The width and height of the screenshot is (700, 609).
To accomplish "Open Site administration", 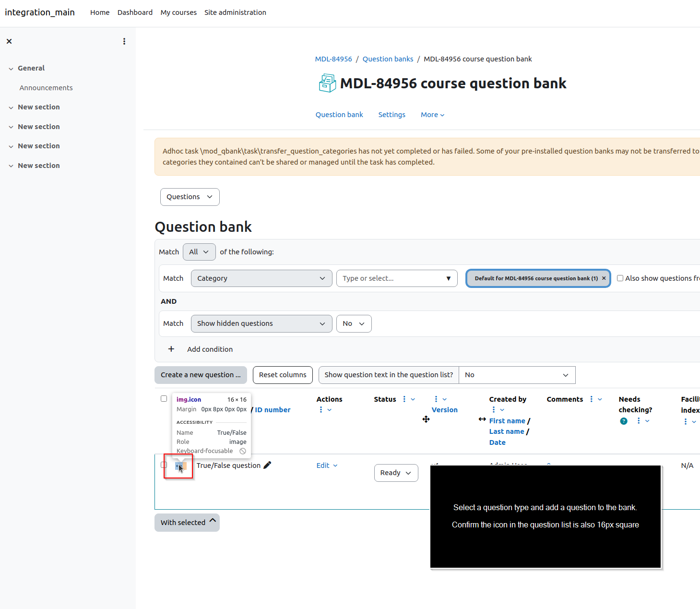I will tap(235, 12).
